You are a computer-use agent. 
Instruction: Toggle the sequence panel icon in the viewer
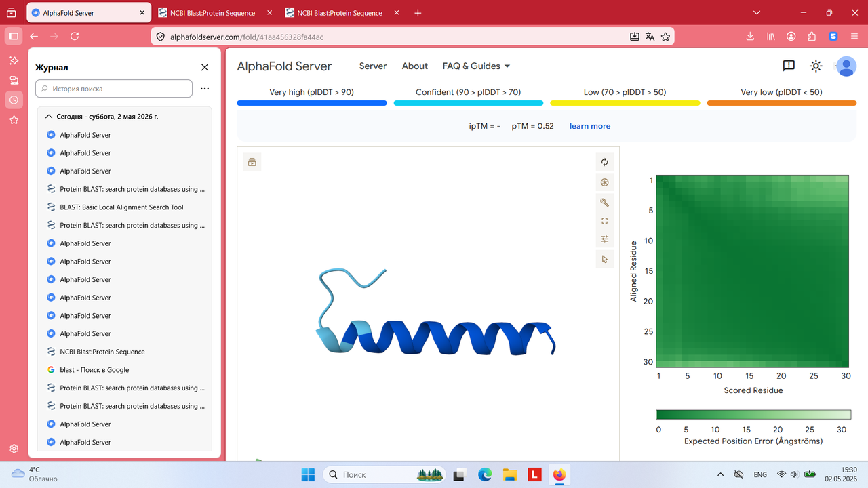coord(252,162)
